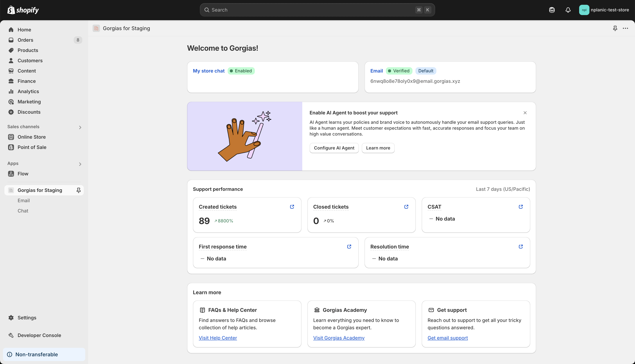This screenshot has height=364, width=635.
Task: Click the Get support envelope icon
Action: [x=431, y=310]
